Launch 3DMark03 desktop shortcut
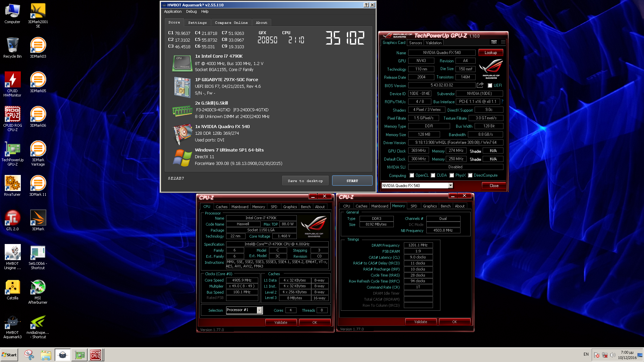The height and width of the screenshot is (362, 644). 38,48
